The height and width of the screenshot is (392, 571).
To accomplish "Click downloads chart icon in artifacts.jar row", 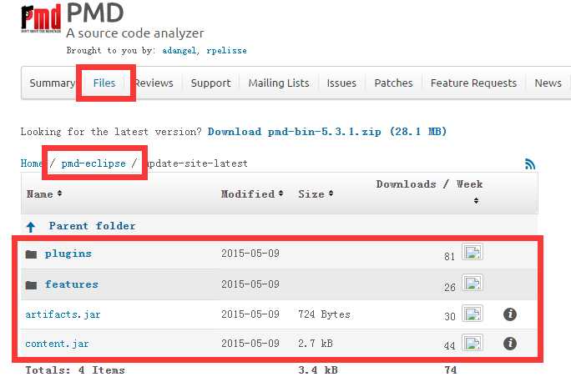I will [472, 314].
